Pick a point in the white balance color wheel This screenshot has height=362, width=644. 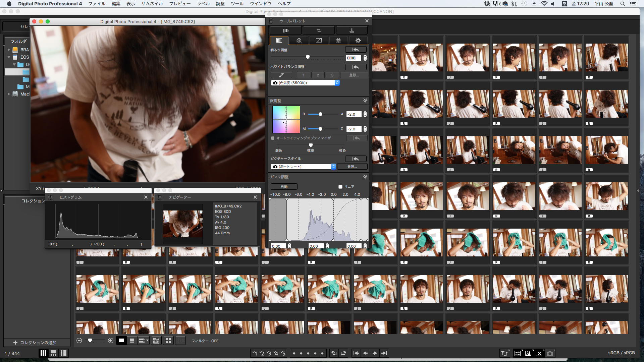286,120
